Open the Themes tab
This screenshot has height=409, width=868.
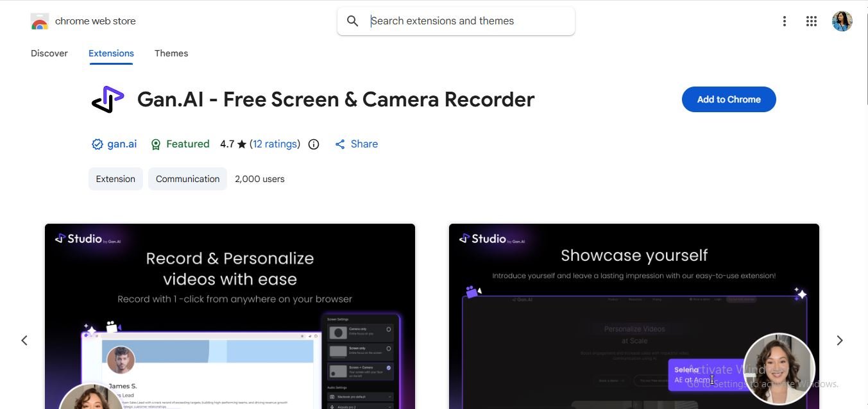point(171,53)
